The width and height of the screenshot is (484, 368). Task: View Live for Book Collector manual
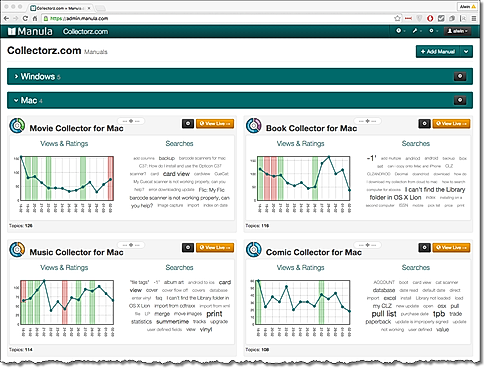(x=451, y=124)
